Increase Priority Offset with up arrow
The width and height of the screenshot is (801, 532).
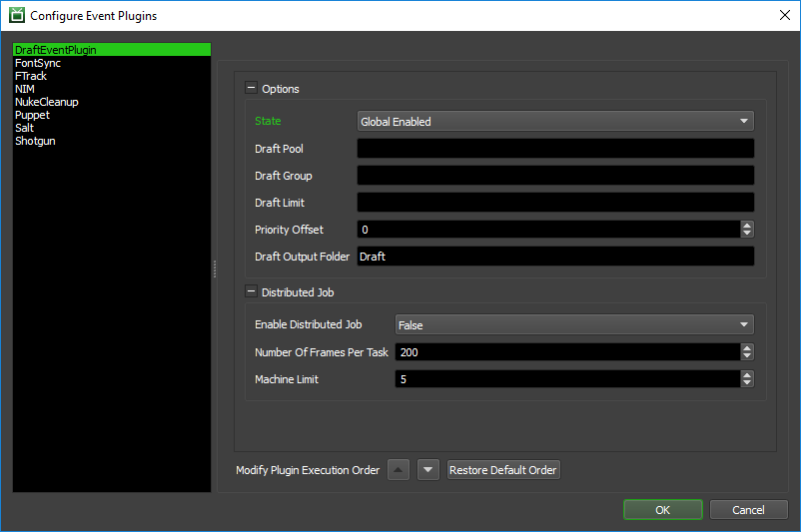747,226
